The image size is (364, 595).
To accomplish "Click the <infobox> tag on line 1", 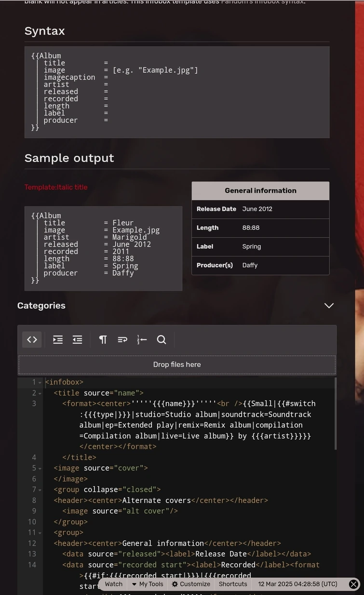I will (x=64, y=382).
